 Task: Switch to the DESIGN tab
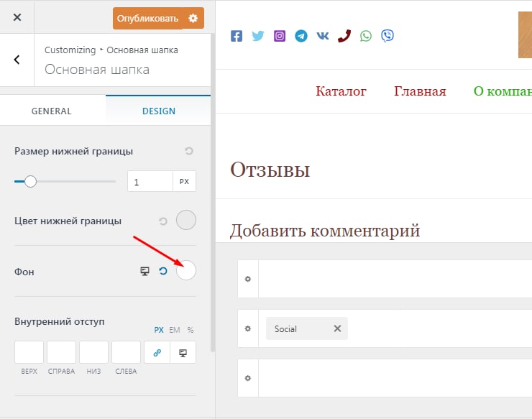[x=158, y=111]
